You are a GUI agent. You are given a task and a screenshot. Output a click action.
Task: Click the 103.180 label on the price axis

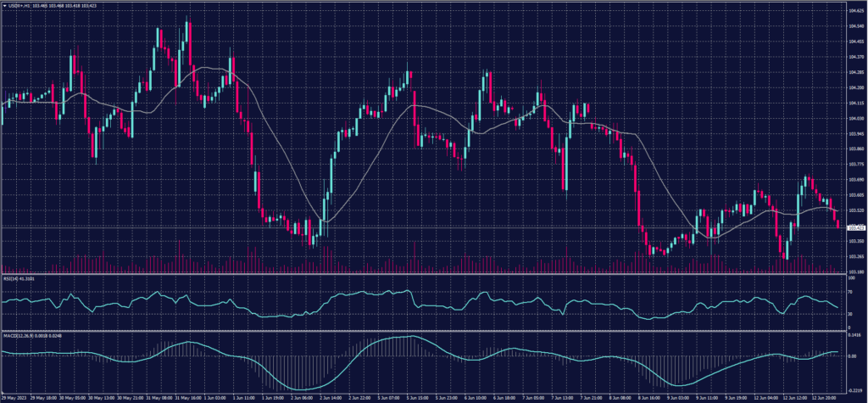pyautogui.click(x=855, y=271)
